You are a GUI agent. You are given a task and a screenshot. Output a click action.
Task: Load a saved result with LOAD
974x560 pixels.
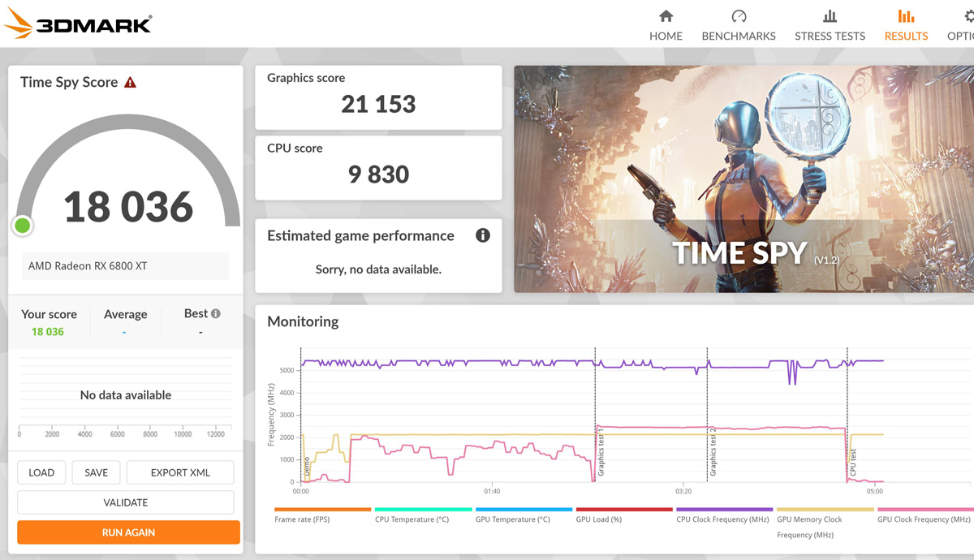[x=41, y=472]
